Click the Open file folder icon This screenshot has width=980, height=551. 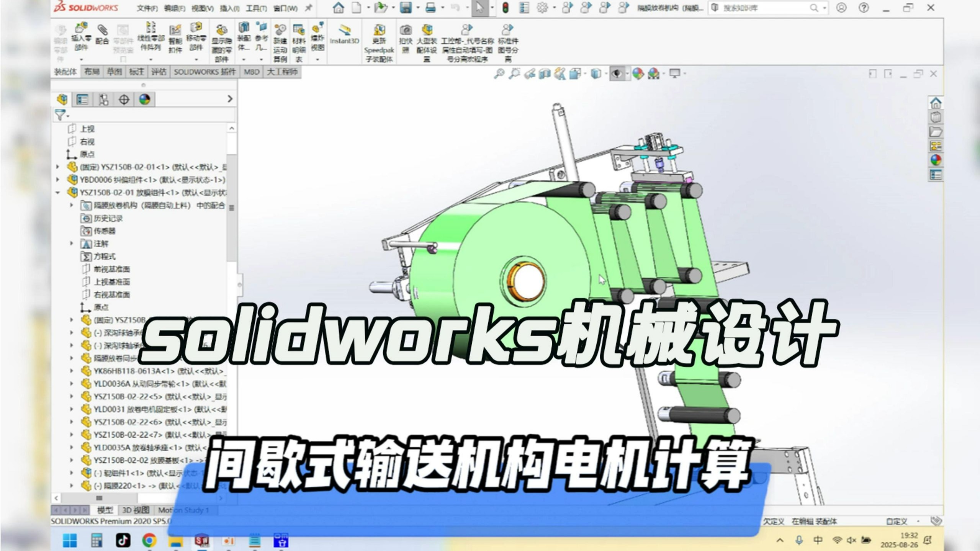point(380,8)
